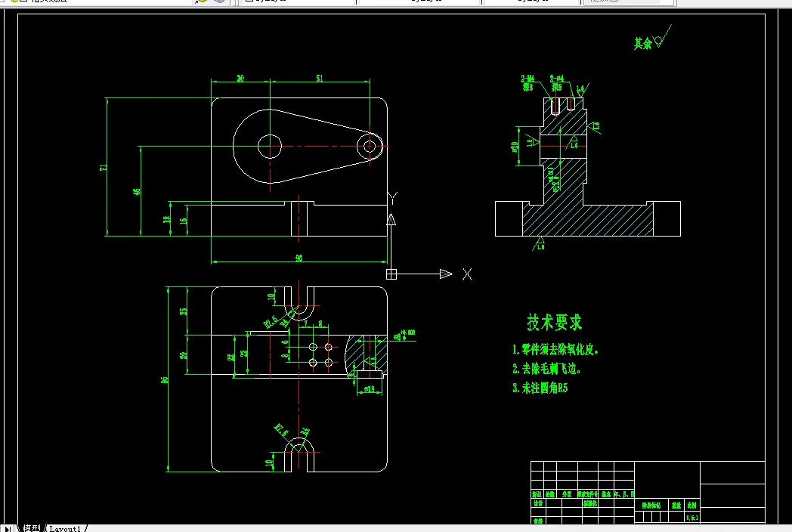The height and width of the screenshot is (532, 792).
Task: Select the 技术要求 heading text
Action: pos(554,323)
